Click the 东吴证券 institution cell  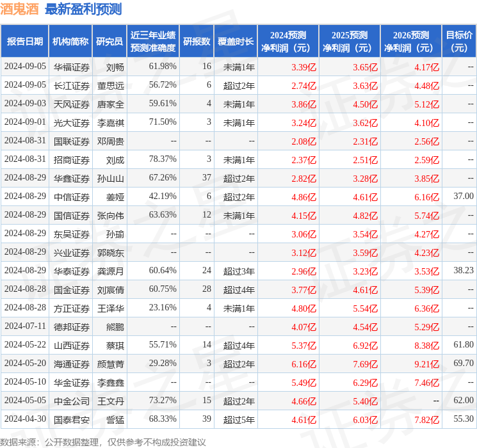(72, 234)
